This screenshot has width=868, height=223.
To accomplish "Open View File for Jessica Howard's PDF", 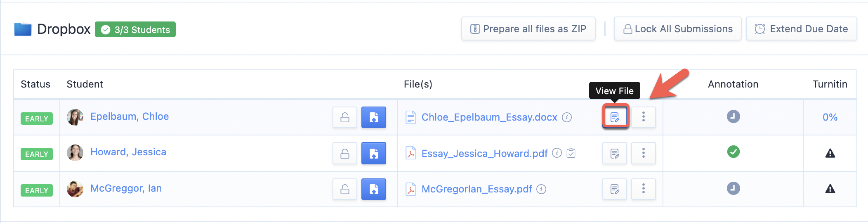I will pos(615,153).
